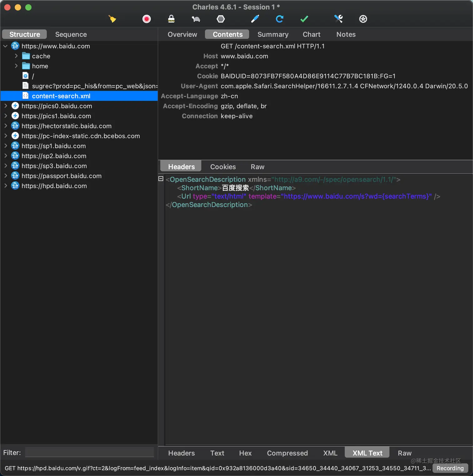Click the Accept-Encoding gzip, deflate, br value
473x476 pixels.
pos(244,106)
